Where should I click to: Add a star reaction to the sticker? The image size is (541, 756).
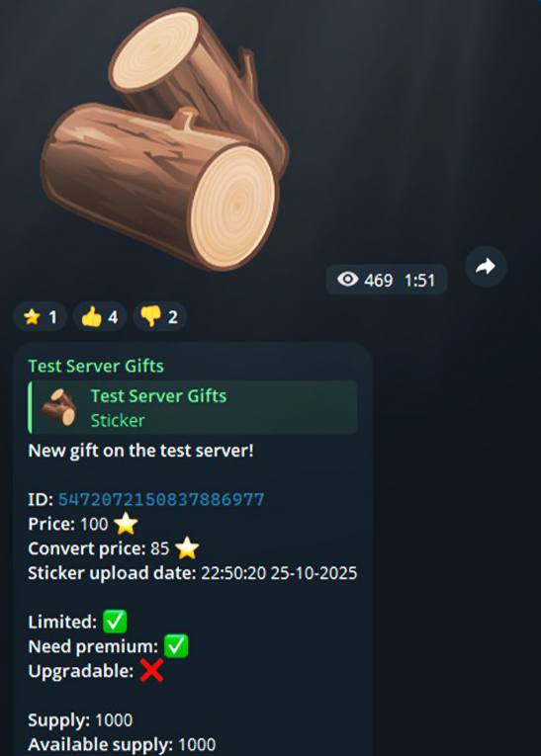[41, 317]
